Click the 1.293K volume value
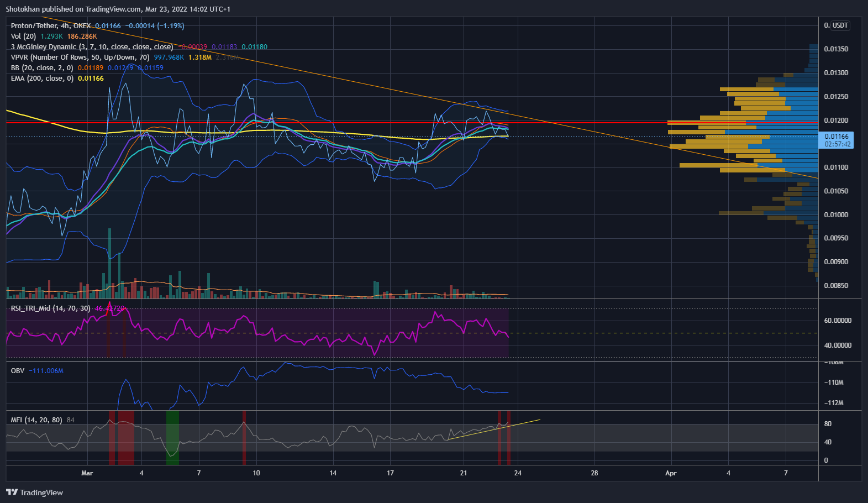The width and height of the screenshot is (868, 503). 51,36
